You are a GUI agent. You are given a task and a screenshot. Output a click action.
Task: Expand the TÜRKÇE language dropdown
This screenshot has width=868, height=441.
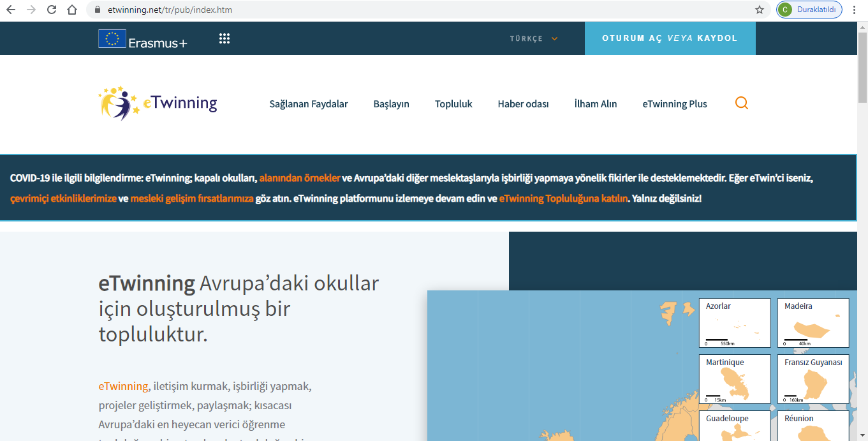tap(533, 39)
